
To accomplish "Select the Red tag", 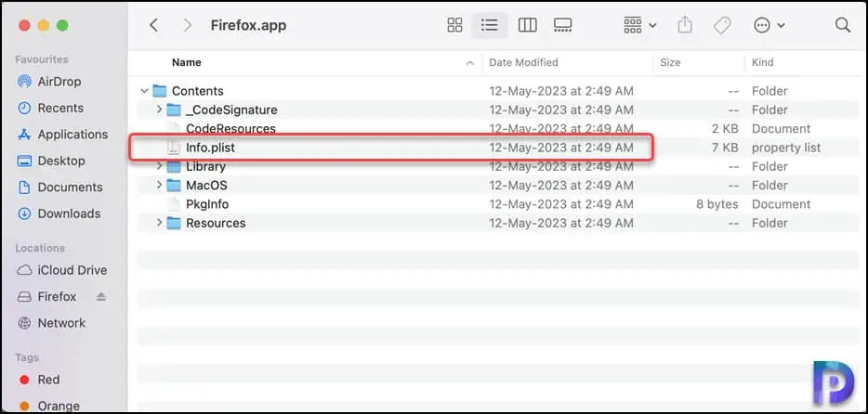I will coord(39,380).
